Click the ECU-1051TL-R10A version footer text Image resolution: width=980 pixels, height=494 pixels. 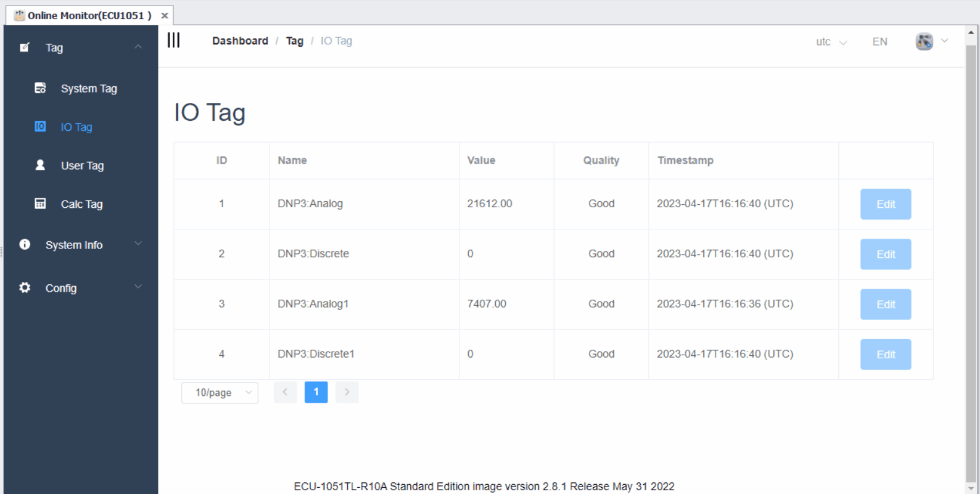tap(484, 486)
